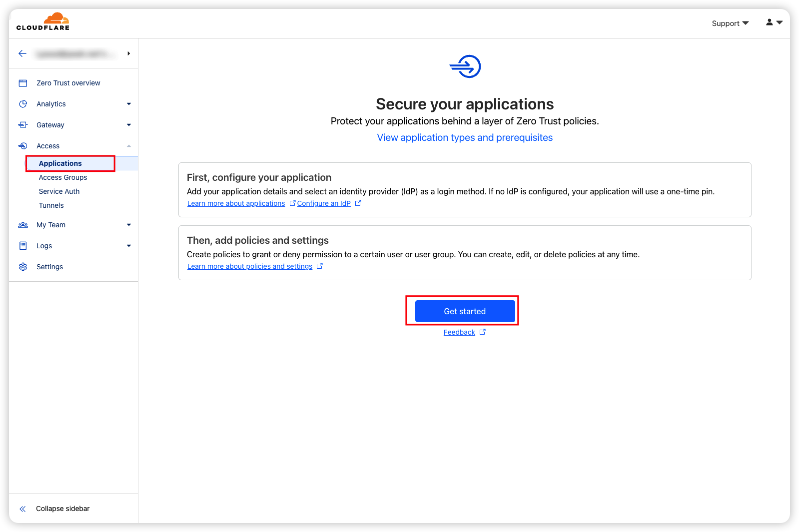
Task: Open Tunnels under Access
Action: (x=51, y=205)
